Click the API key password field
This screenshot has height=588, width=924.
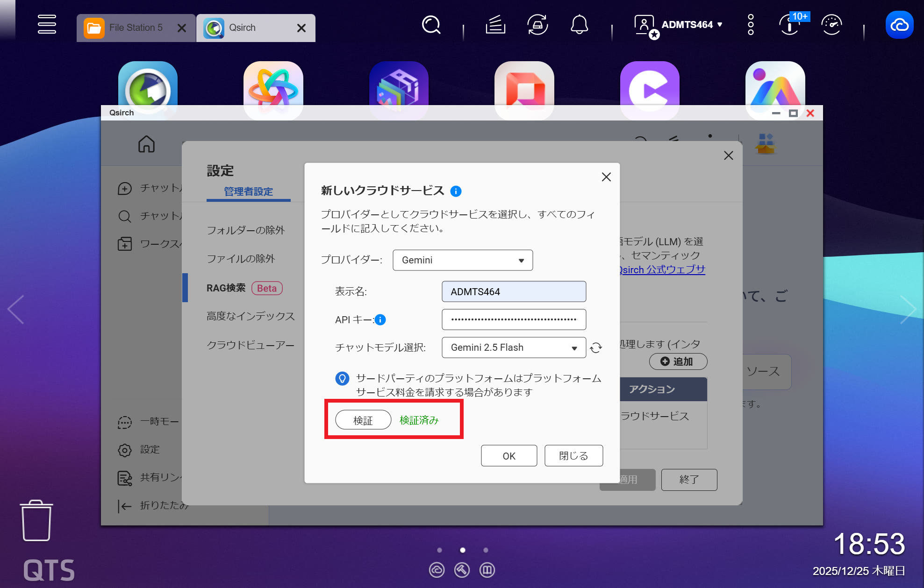[513, 319]
